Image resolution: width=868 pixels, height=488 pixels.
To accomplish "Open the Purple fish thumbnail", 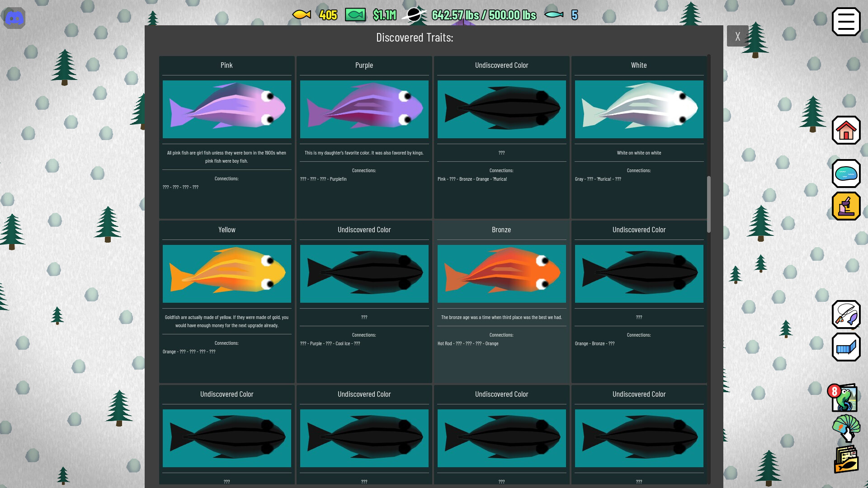I will 364,109.
